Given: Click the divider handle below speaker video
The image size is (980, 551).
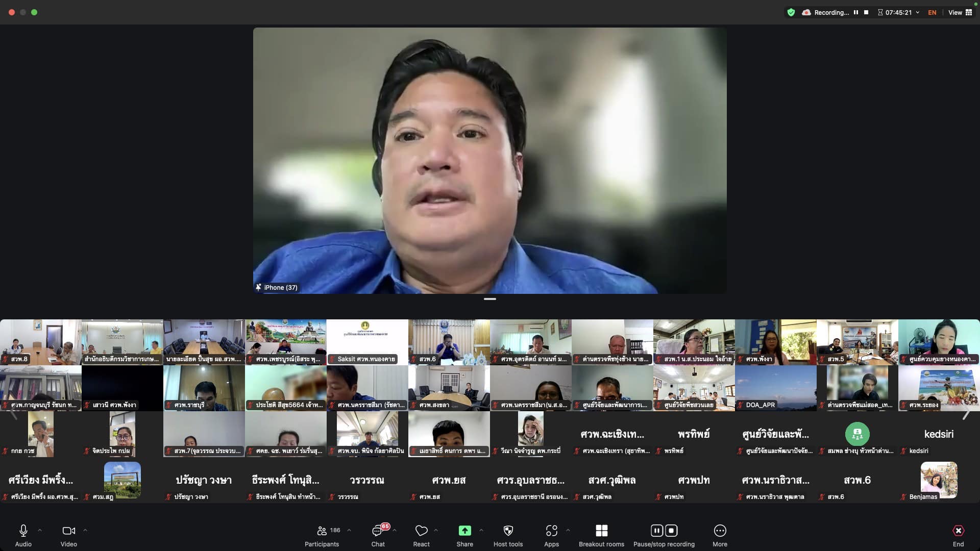Looking at the screenshot, I should coord(489,299).
